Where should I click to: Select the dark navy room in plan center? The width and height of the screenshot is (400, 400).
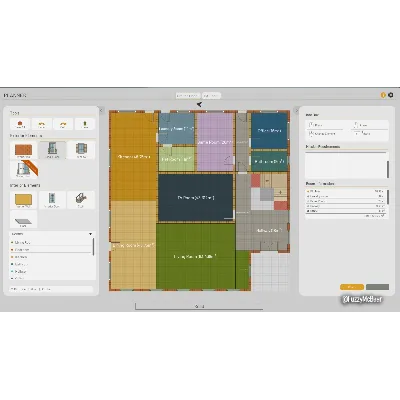pos(195,197)
